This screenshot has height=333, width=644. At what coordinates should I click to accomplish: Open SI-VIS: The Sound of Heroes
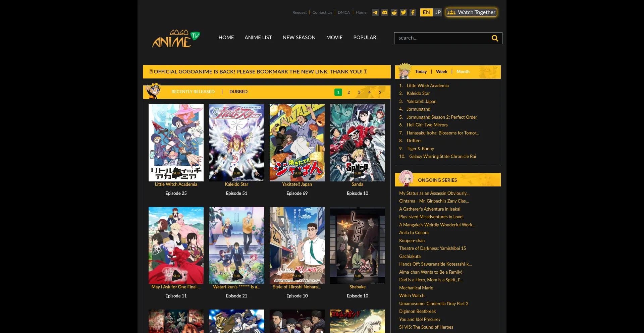426,327
